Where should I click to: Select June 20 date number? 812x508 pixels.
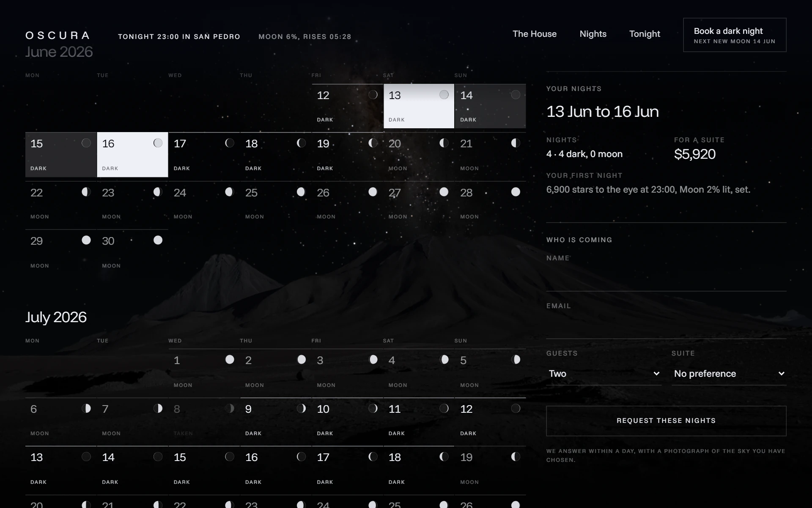tap(395, 144)
